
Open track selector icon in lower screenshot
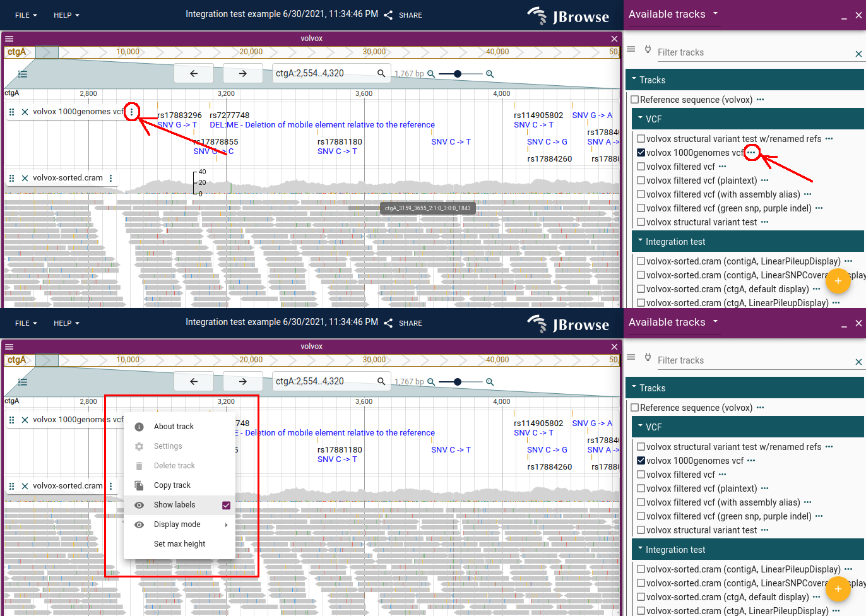click(x=23, y=382)
